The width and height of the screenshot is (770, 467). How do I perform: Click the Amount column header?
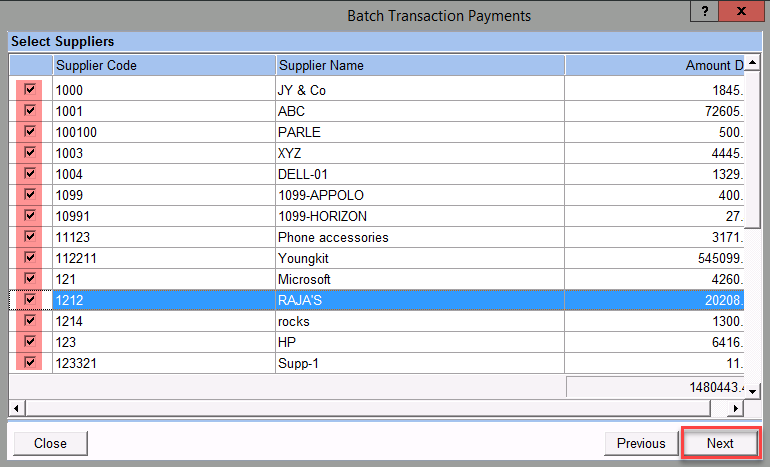(655, 65)
